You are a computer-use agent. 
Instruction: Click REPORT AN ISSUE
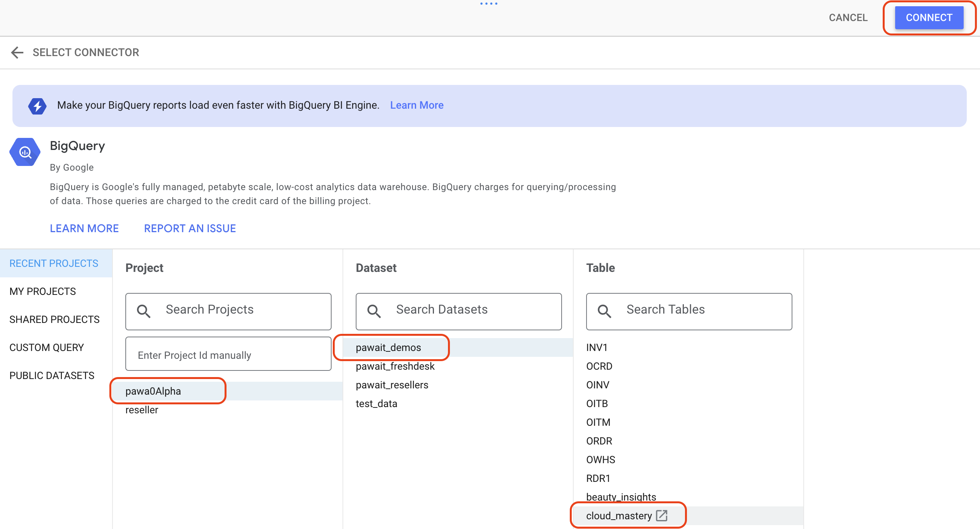(190, 228)
